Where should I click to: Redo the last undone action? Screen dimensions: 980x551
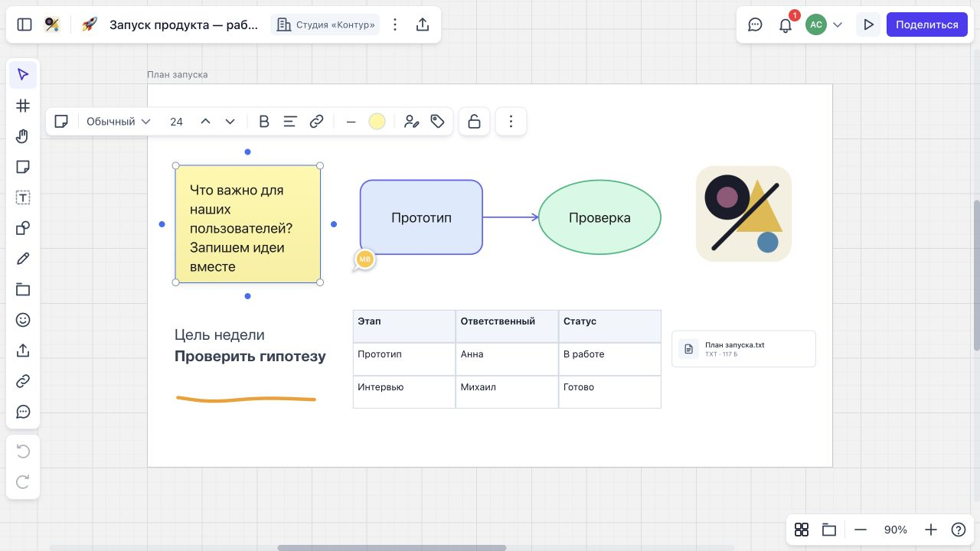pos(23,482)
